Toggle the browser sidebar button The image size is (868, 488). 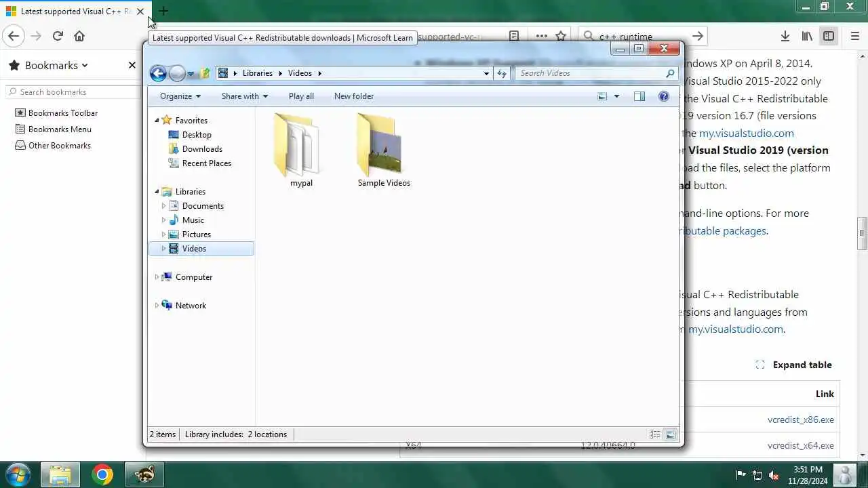pos(829,36)
